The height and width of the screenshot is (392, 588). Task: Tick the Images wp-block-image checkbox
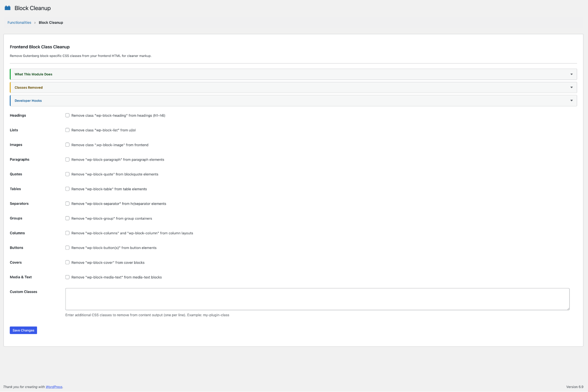click(x=67, y=145)
